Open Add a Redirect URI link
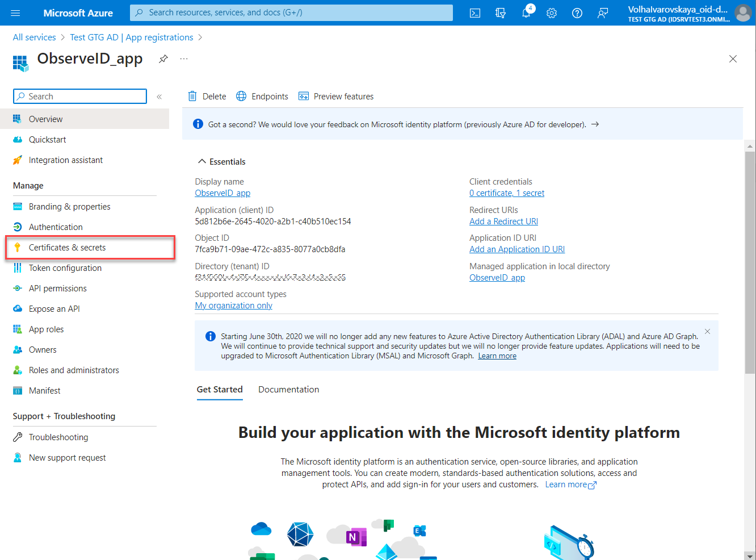Image resolution: width=756 pixels, height=560 pixels. pos(503,222)
